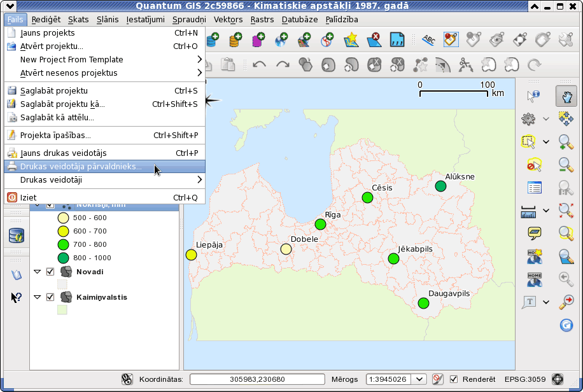Choose Atvērt projektu... entry

coord(104,46)
